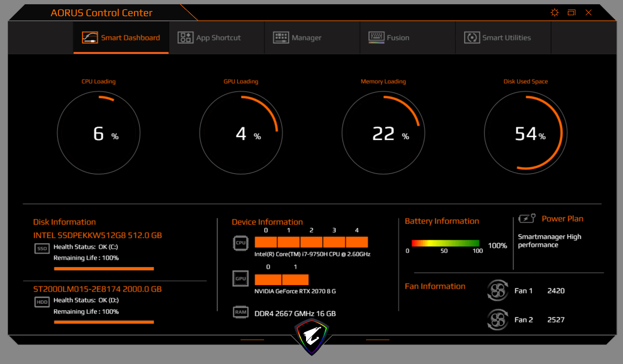This screenshot has height=364, width=623.
Task: Click the AORUS eagle logo badge
Action: tap(311, 336)
